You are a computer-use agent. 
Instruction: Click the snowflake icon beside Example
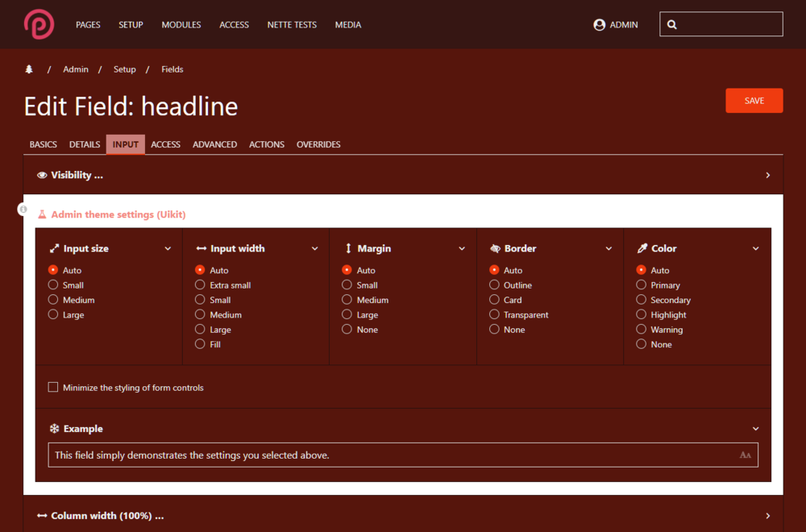click(54, 429)
